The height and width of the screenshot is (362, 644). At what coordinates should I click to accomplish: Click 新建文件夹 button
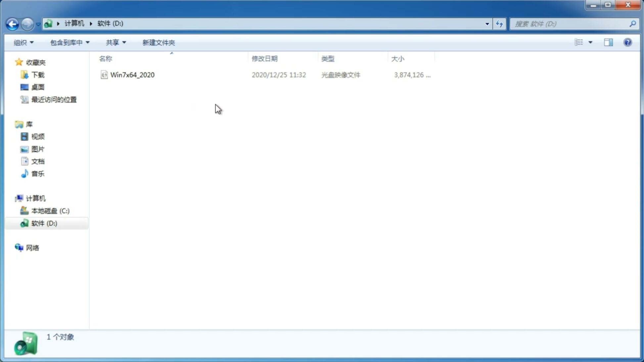[x=158, y=42]
